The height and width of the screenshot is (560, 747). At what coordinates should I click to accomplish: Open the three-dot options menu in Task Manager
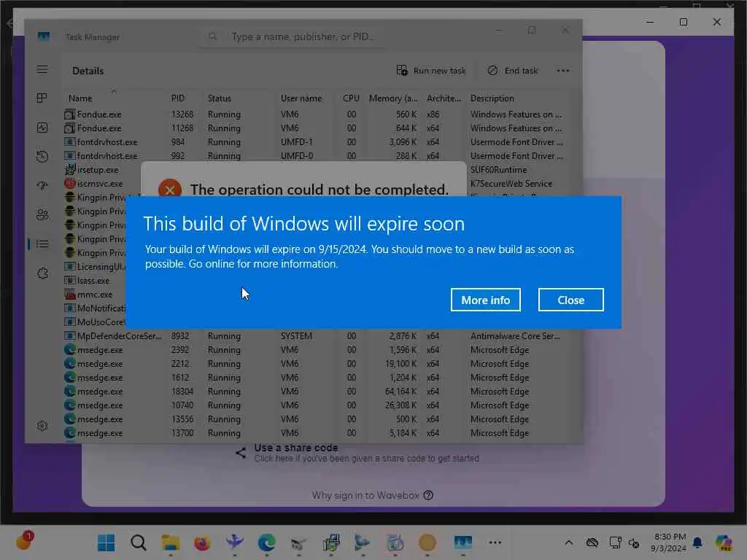click(x=563, y=71)
